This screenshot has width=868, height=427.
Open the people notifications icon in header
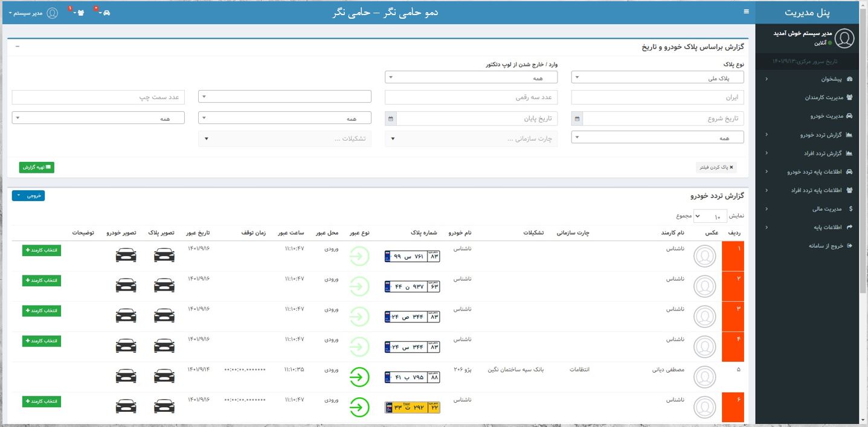[x=80, y=13]
